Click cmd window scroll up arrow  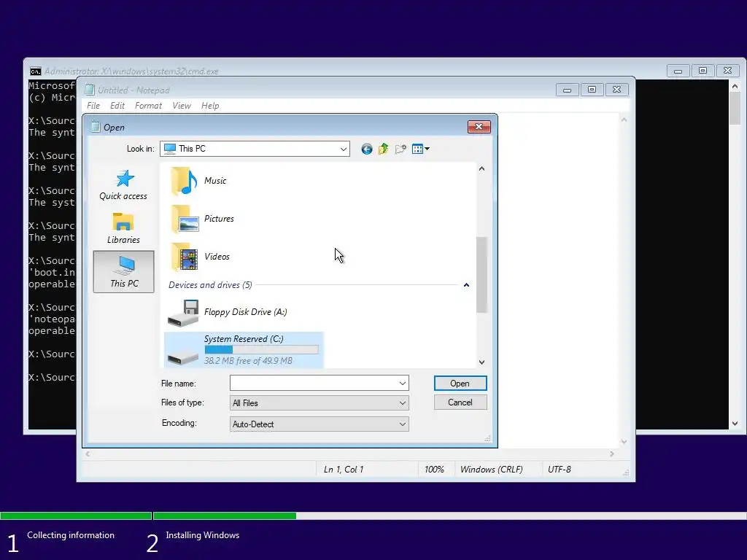coord(735,86)
